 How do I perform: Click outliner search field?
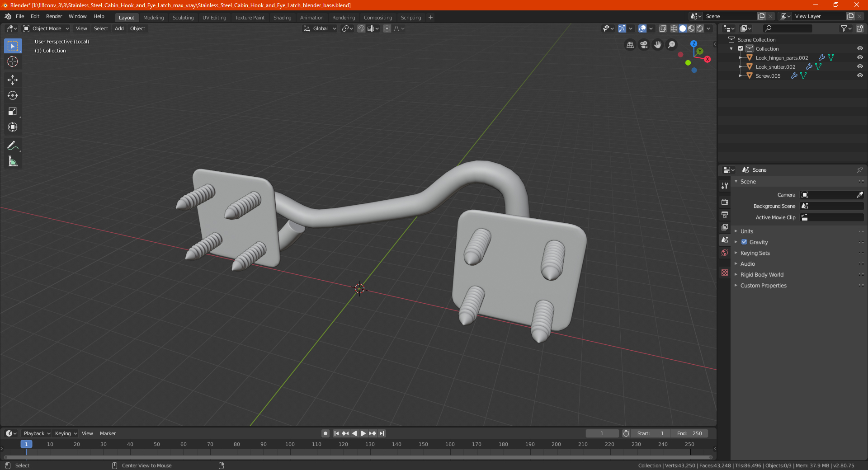pyautogui.click(x=787, y=28)
